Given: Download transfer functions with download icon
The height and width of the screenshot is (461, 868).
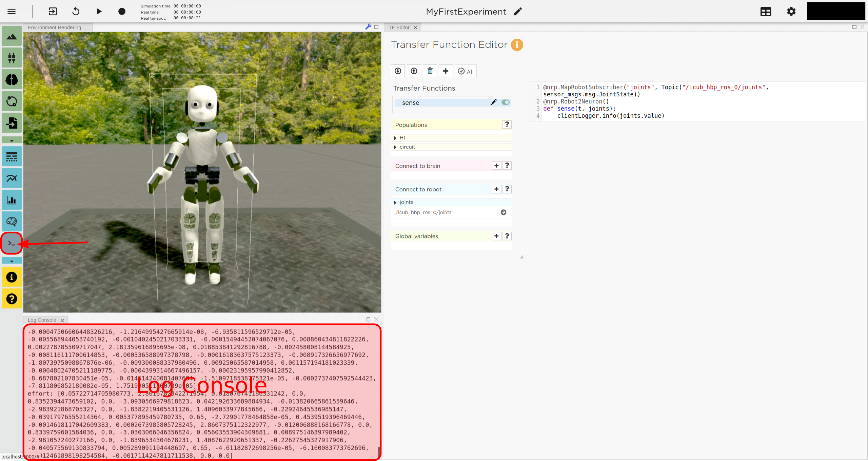Looking at the screenshot, I should [398, 71].
